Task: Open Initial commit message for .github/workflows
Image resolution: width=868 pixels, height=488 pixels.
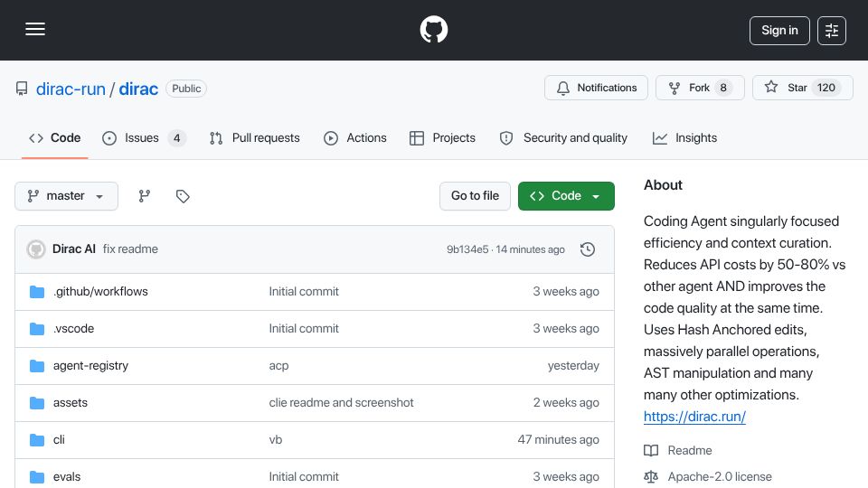Action: pos(304,292)
